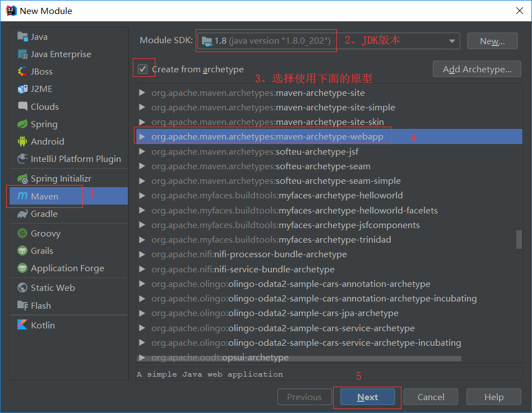The image size is (532, 413).
Task: Select opsui-archetype row
Action: point(329,357)
